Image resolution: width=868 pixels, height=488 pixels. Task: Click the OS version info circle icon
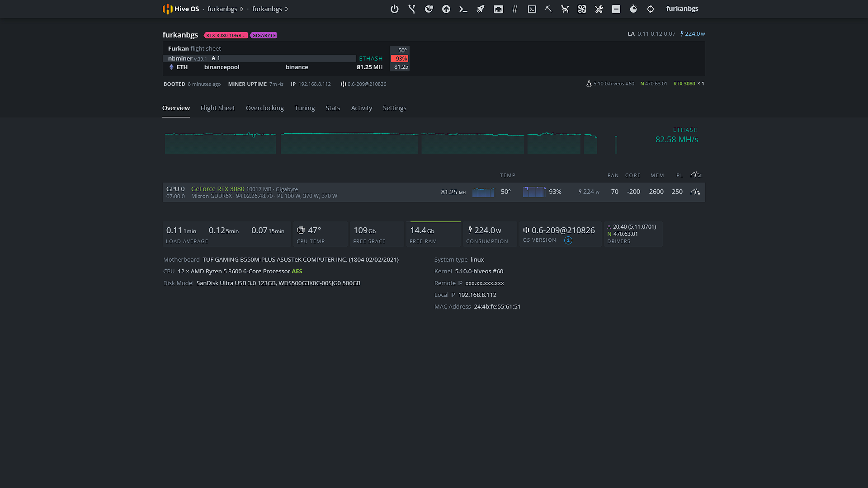coord(568,240)
